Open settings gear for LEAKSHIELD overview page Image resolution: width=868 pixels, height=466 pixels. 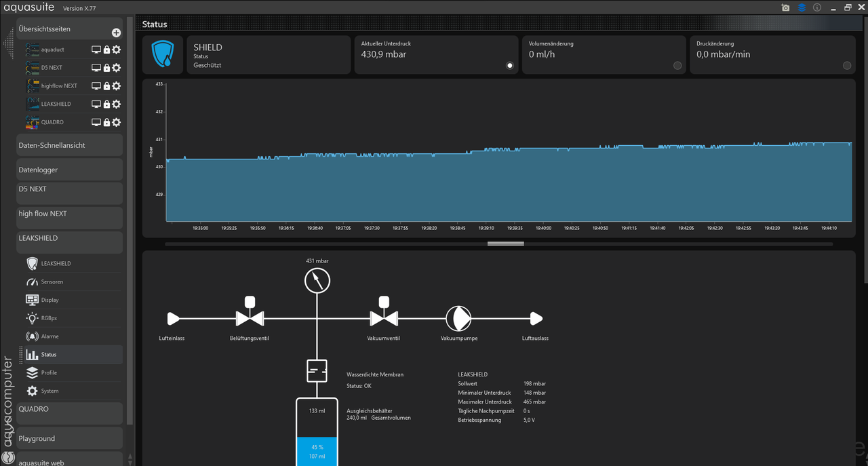coord(117,104)
